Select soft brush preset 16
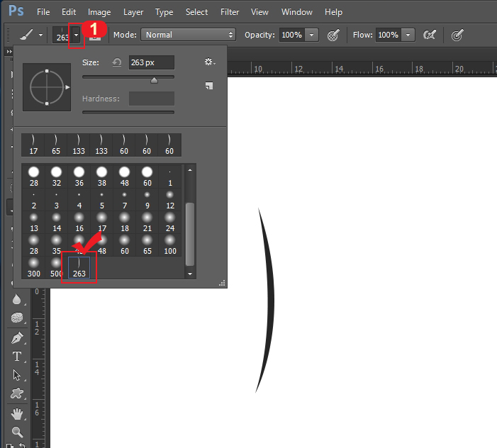Image resolution: width=497 pixels, height=448 pixels. tap(79, 222)
